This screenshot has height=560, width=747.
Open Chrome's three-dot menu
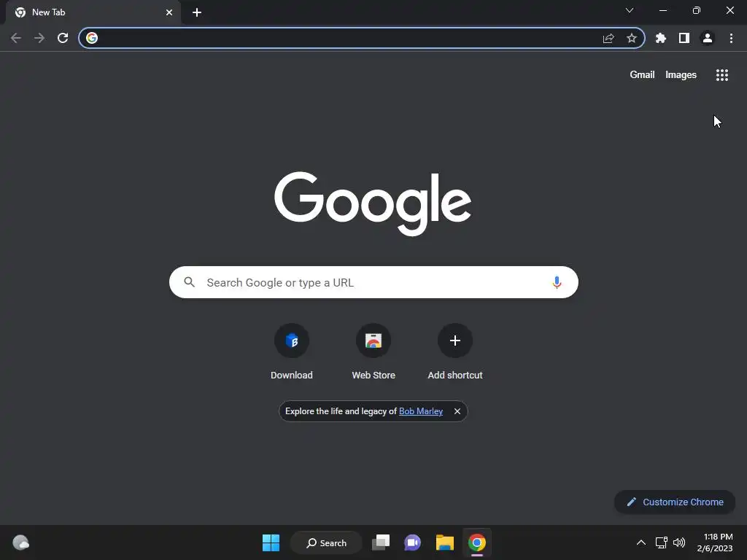coord(731,38)
